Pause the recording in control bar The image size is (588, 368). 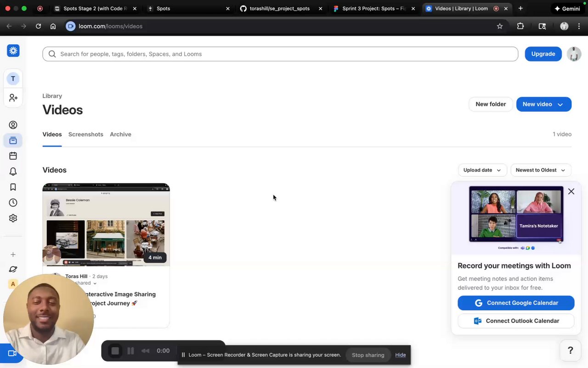tap(130, 351)
